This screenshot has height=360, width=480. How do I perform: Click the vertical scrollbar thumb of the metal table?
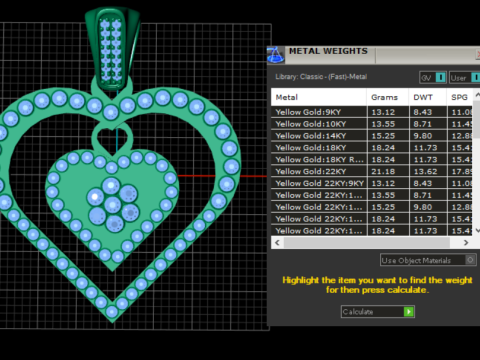[x=477, y=119]
